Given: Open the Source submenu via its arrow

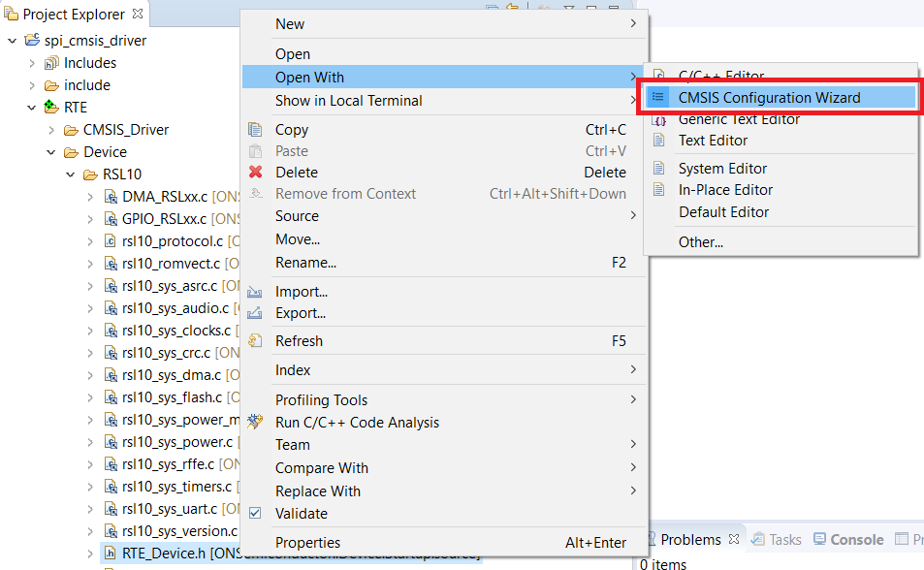Looking at the screenshot, I should [635, 215].
